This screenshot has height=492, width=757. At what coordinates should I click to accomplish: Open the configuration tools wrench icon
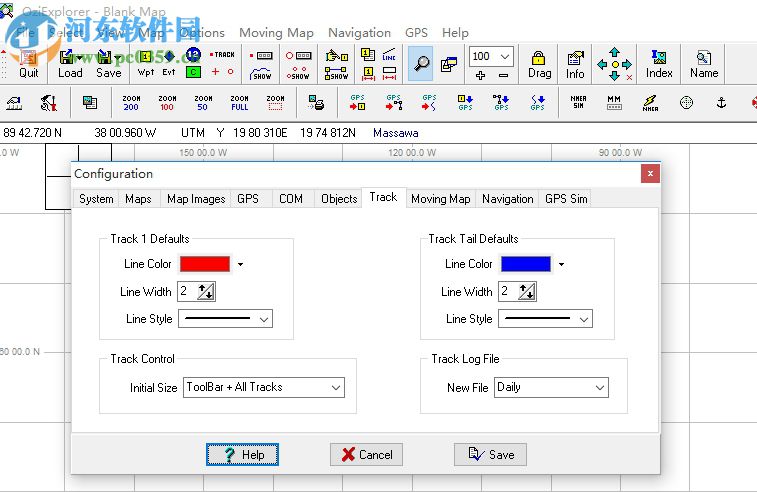pos(49,102)
